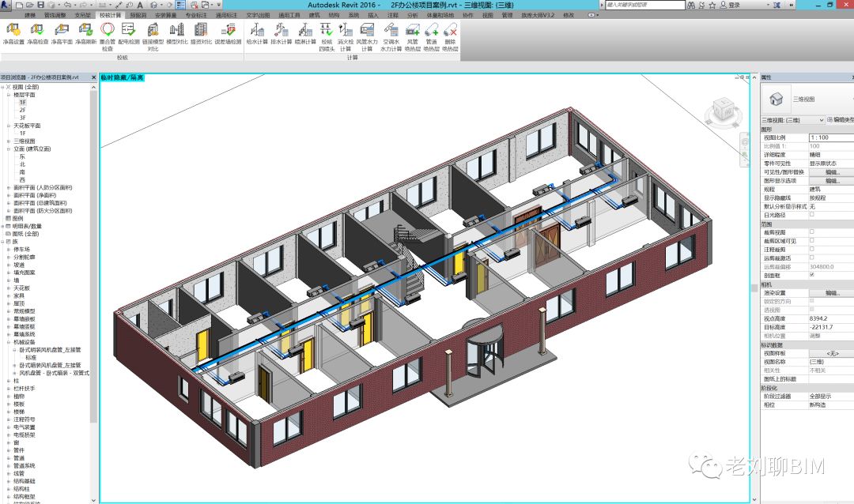Open the 风管水力计算 tool

[367, 37]
